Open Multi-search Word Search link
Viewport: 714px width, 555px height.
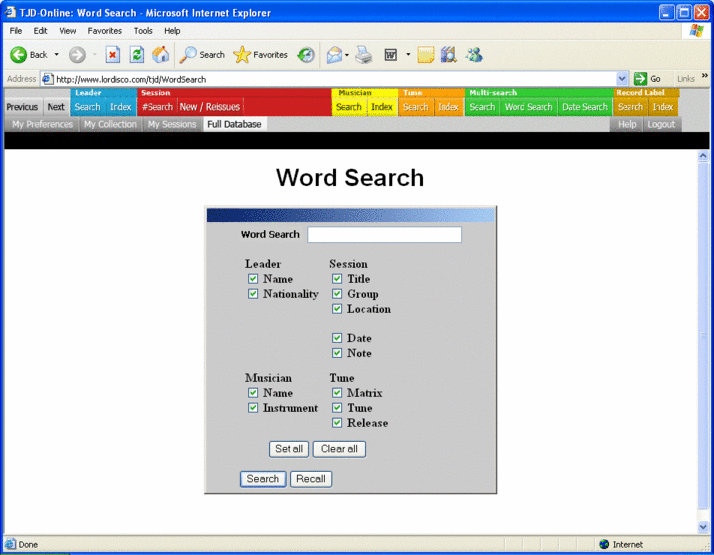click(x=528, y=107)
